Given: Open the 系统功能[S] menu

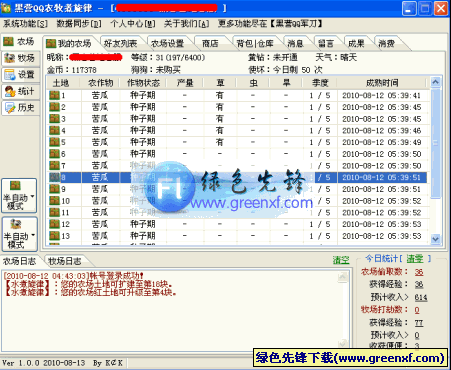Looking at the screenshot, I should 25,24.
